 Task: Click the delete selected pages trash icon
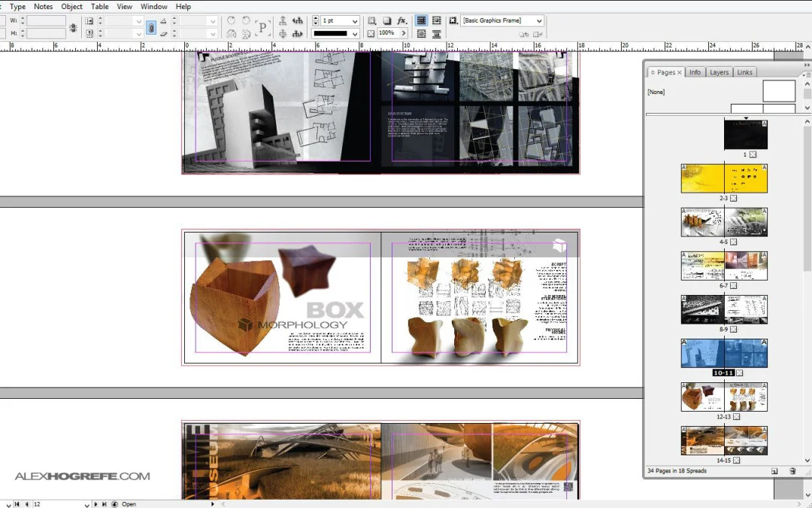[792, 471]
